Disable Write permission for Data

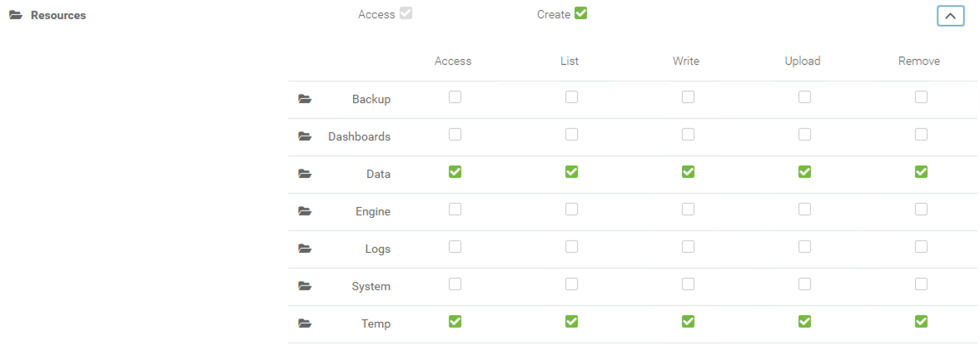click(x=688, y=171)
